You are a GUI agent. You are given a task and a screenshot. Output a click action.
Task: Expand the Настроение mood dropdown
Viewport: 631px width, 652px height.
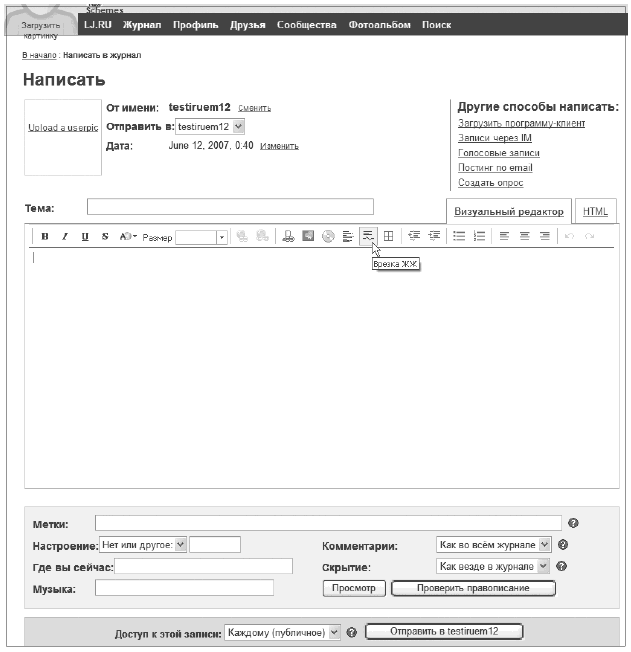pos(180,545)
